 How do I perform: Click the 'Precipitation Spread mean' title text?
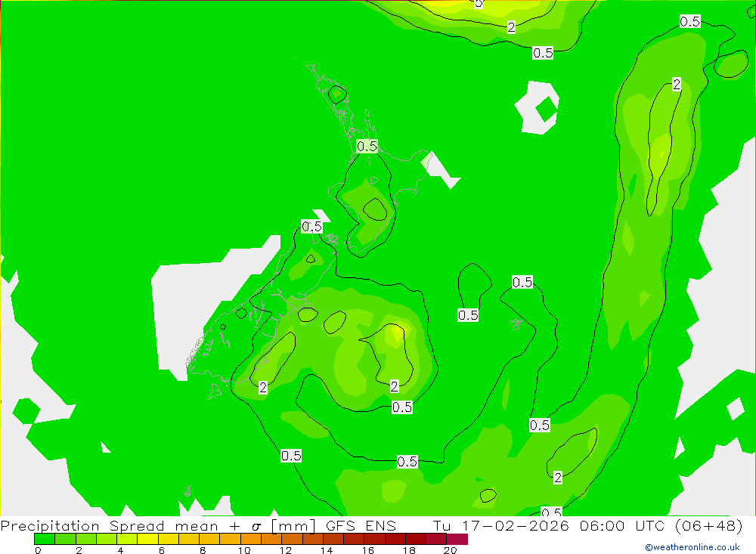click(110, 525)
